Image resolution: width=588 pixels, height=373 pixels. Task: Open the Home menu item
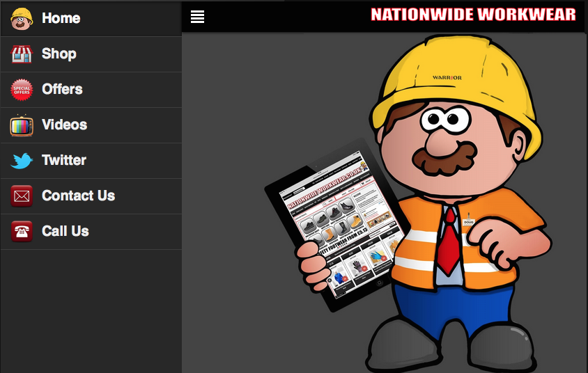tap(91, 18)
